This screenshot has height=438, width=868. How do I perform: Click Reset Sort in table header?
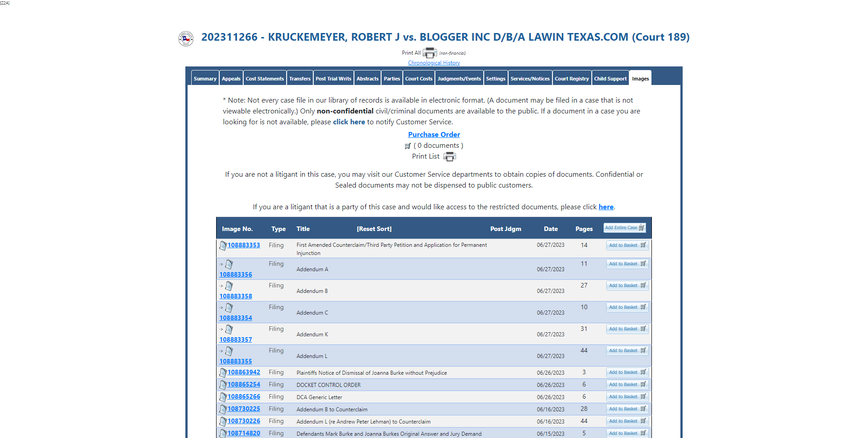tap(374, 229)
